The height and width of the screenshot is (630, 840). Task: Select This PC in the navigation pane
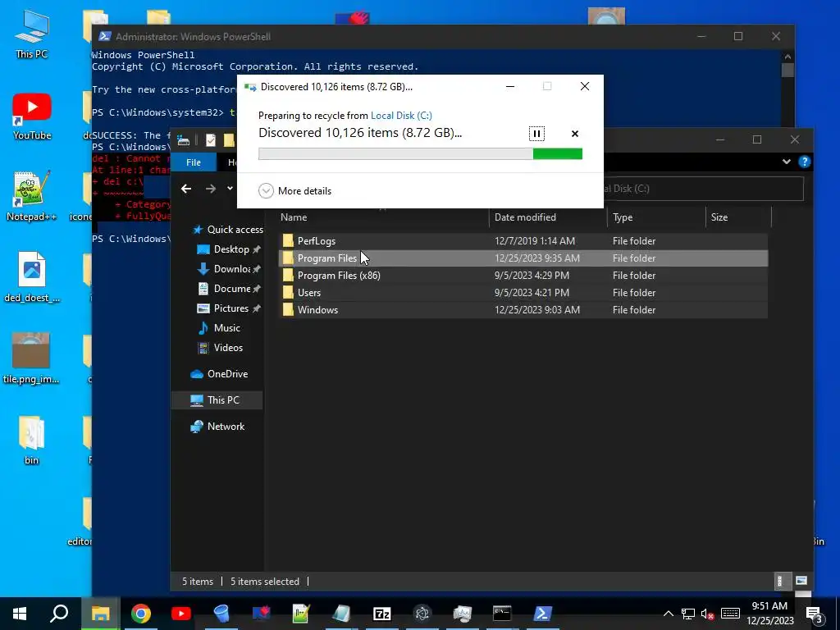coord(217,400)
